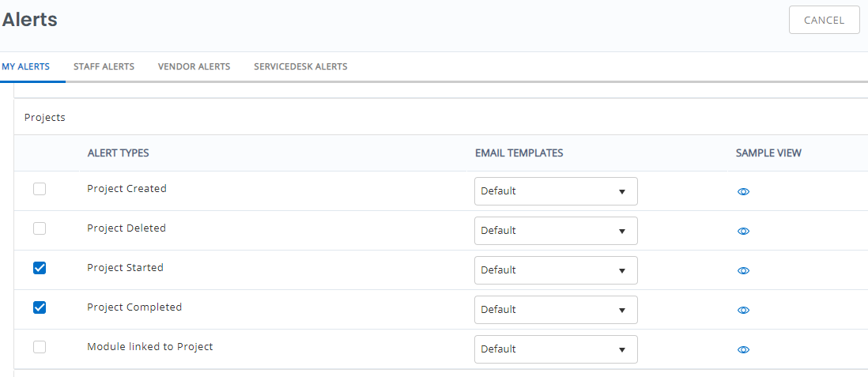This screenshot has width=868, height=377.
Task: View sample email for Project Started
Action: pyautogui.click(x=743, y=271)
